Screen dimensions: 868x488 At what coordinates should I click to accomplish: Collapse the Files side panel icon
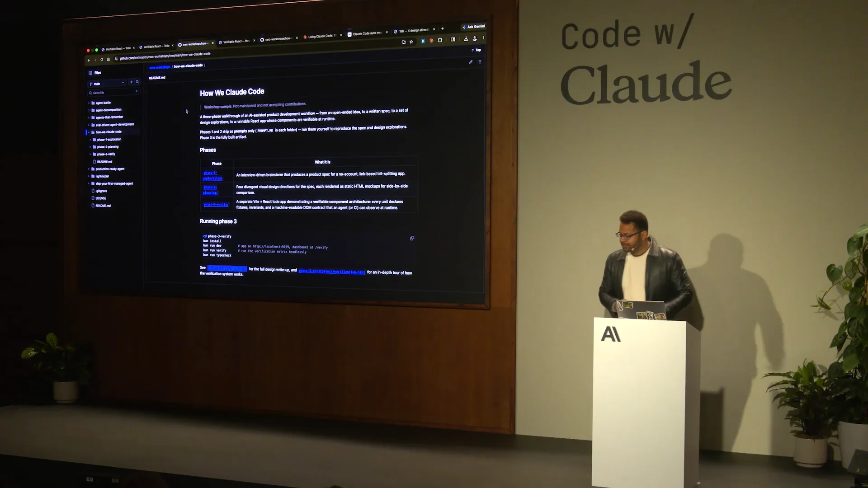[x=90, y=73]
